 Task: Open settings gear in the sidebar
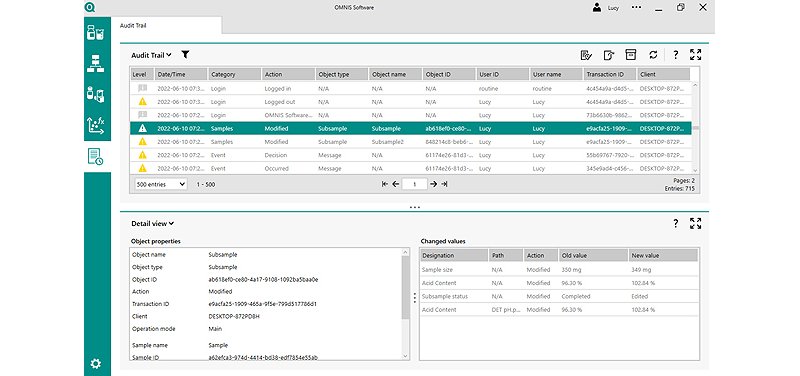(x=95, y=363)
